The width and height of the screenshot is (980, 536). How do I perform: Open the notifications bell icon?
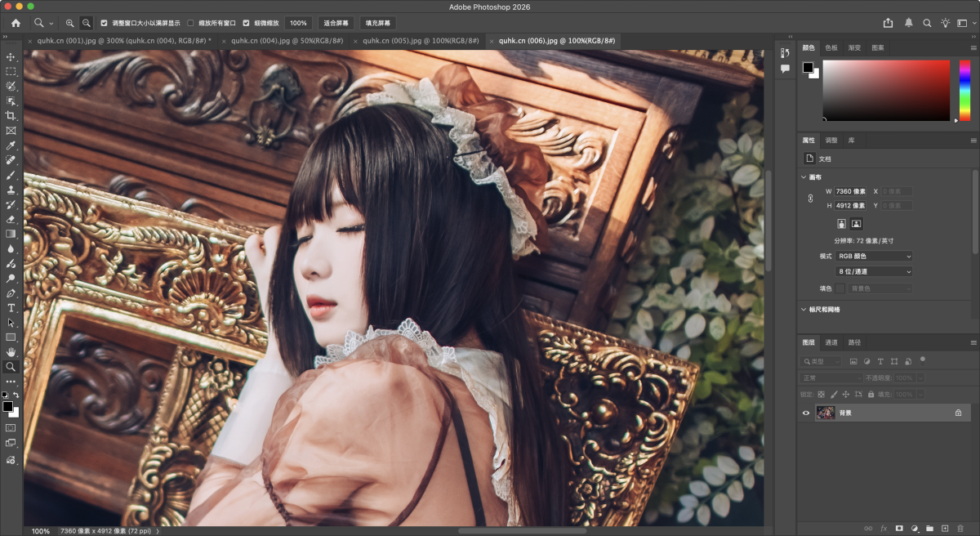(909, 23)
